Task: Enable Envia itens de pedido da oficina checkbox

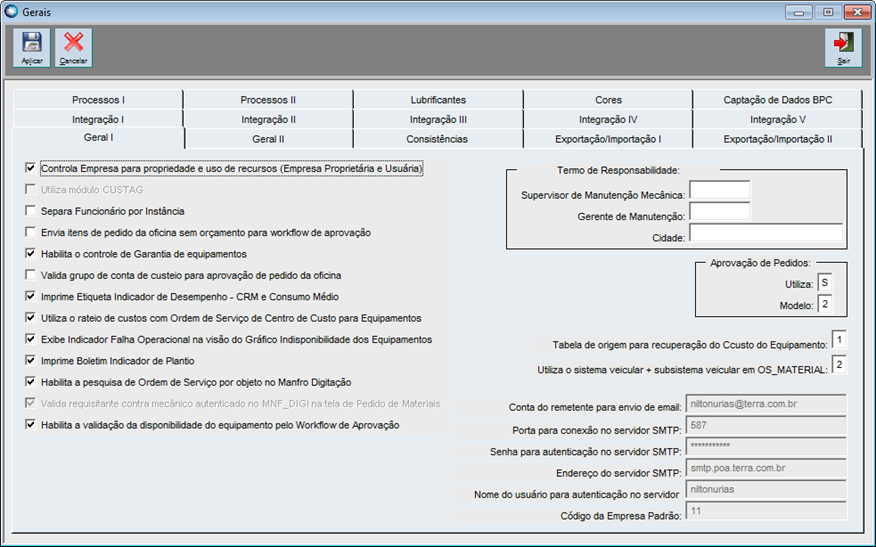Action: pyautogui.click(x=30, y=232)
